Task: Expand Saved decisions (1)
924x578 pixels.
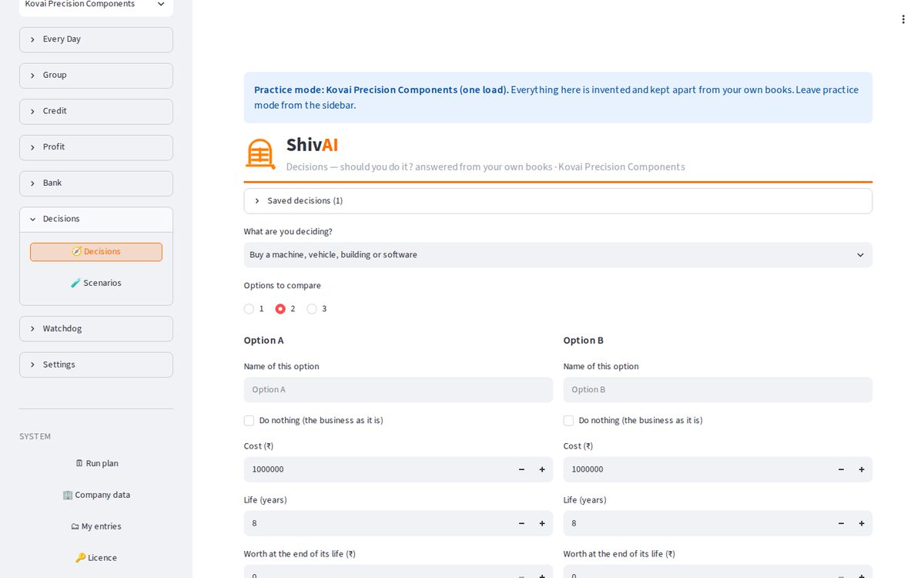Action: 558,201
